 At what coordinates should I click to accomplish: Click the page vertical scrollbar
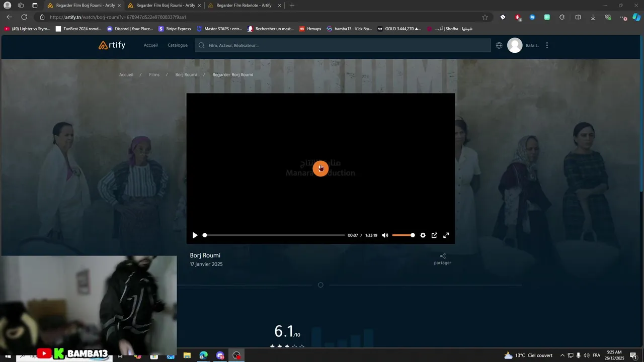(x=641, y=113)
